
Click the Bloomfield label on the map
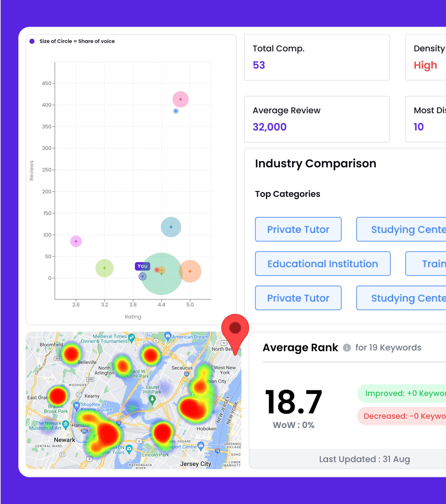click(x=51, y=345)
